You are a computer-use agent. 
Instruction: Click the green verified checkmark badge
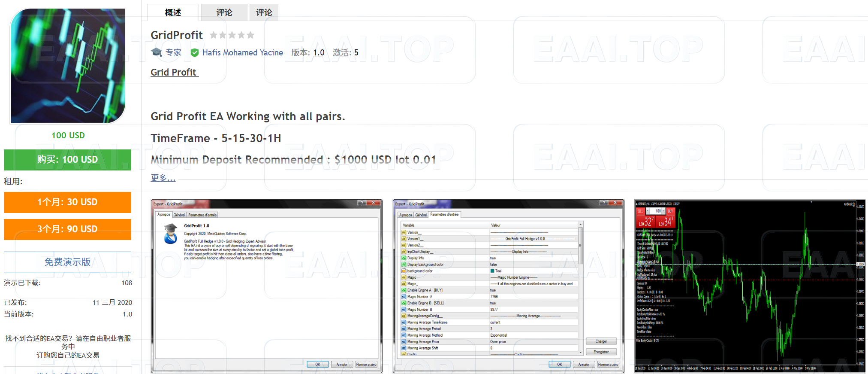click(195, 53)
